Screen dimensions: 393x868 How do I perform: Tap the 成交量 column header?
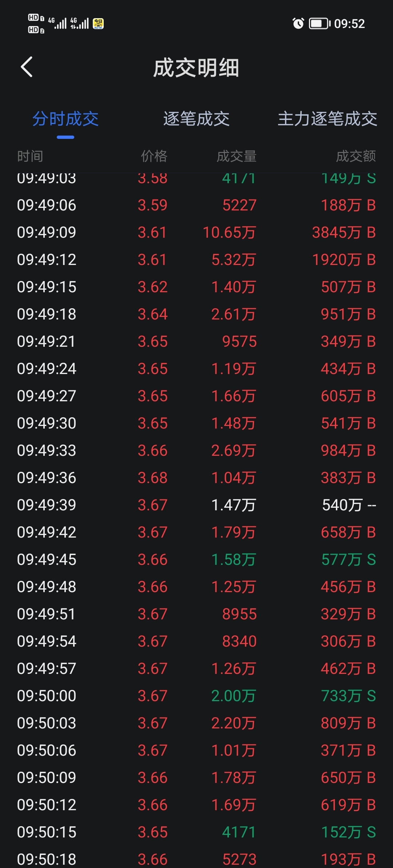237,156
